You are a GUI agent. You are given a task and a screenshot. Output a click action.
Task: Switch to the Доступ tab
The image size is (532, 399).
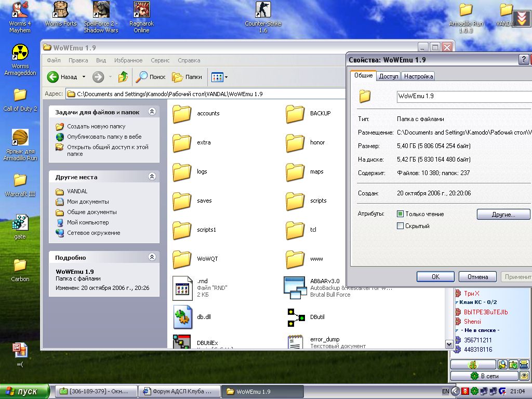389,76
